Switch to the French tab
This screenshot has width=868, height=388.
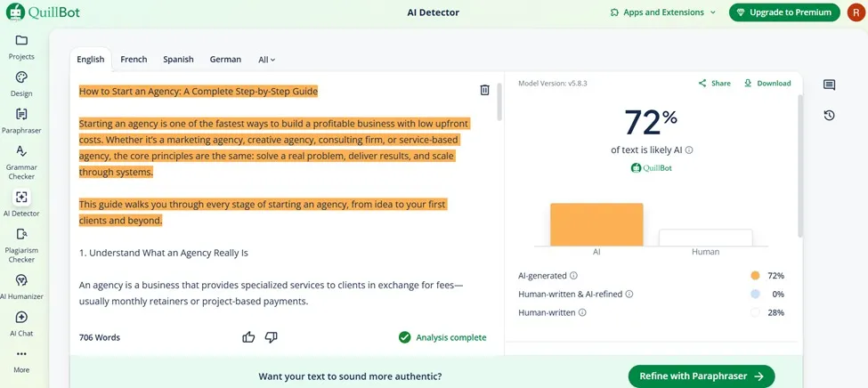[x=134, y=60]
